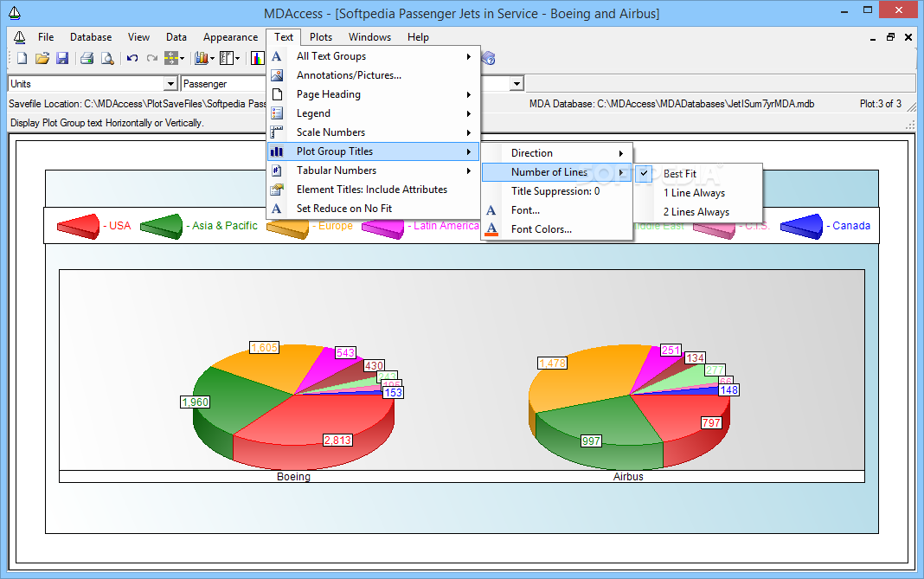Click the 997 label on the Airbus pie
Screen dimensions: 924x579
coord(591,441)
